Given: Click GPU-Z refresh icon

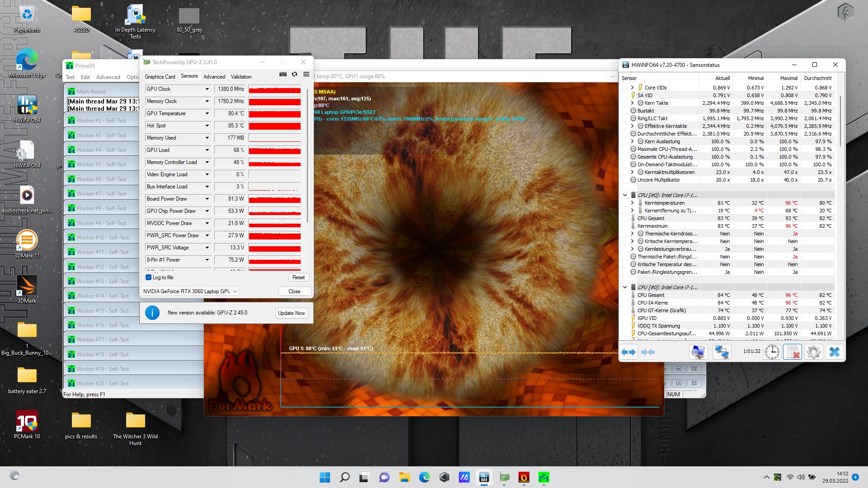Looking at the screenshot, I should (294, 74).
